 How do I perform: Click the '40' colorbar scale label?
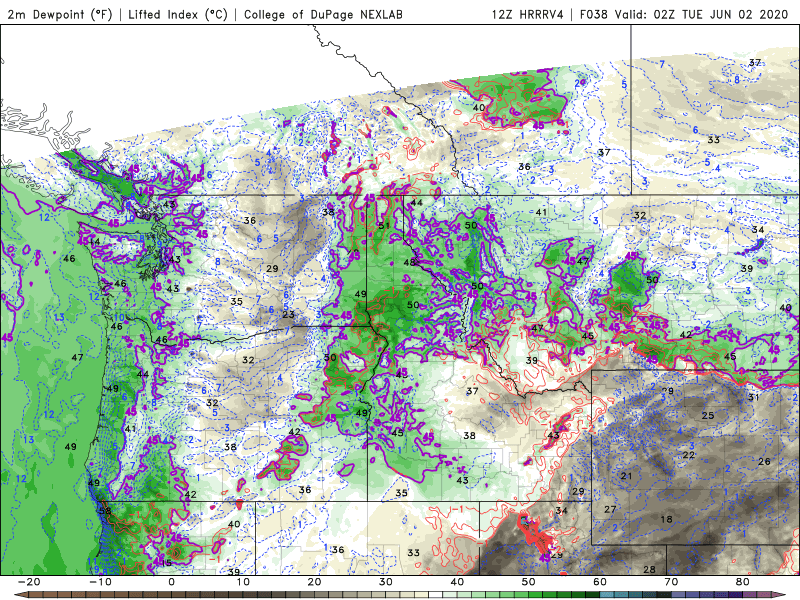(457, 582)
